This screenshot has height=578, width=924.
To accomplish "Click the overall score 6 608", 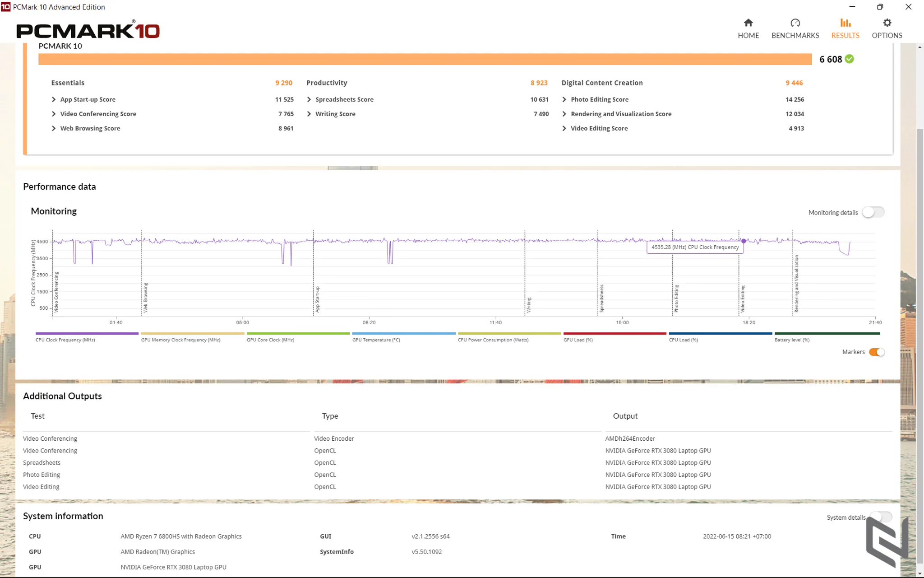I will click(831, 59).
